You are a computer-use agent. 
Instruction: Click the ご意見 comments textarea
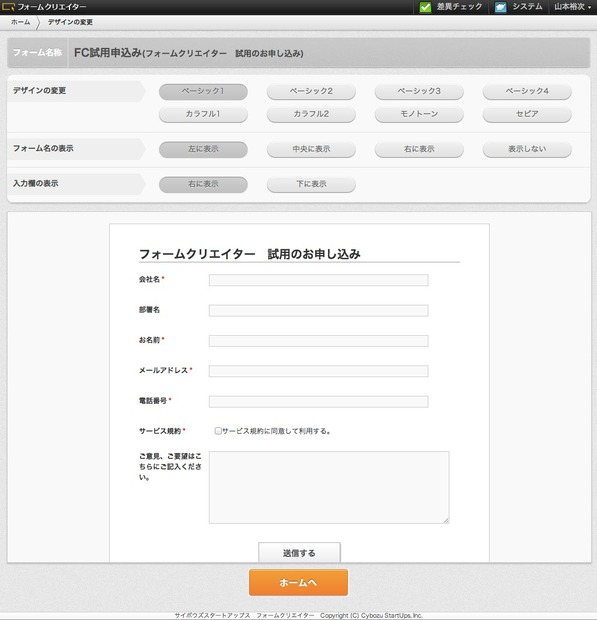tap(329, 487)
